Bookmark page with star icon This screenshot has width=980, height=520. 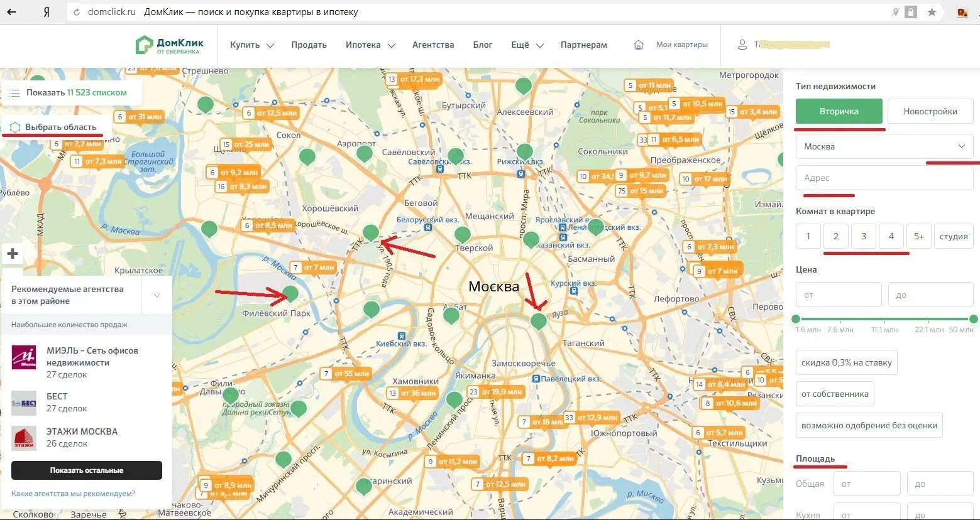tap(932, 12)
